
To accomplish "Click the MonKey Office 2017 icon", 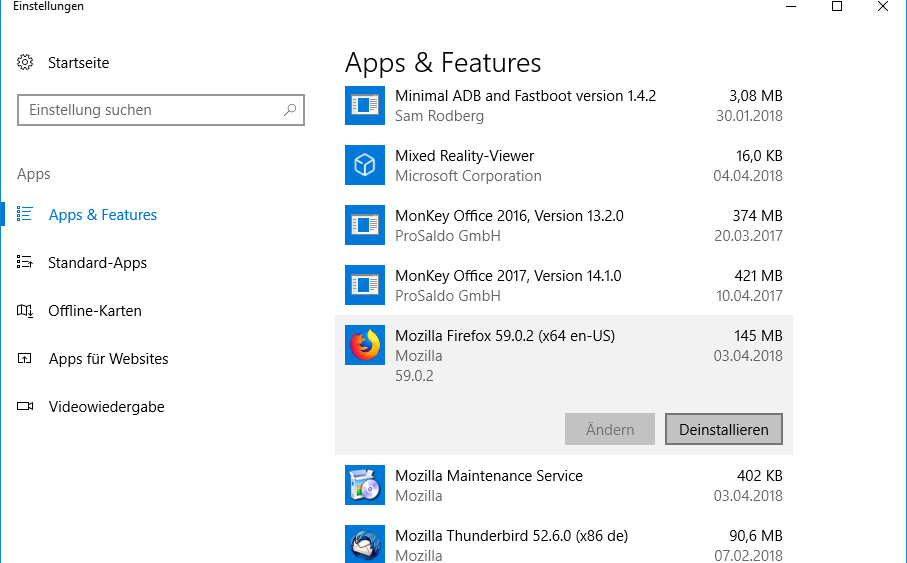I will point(365,285).
